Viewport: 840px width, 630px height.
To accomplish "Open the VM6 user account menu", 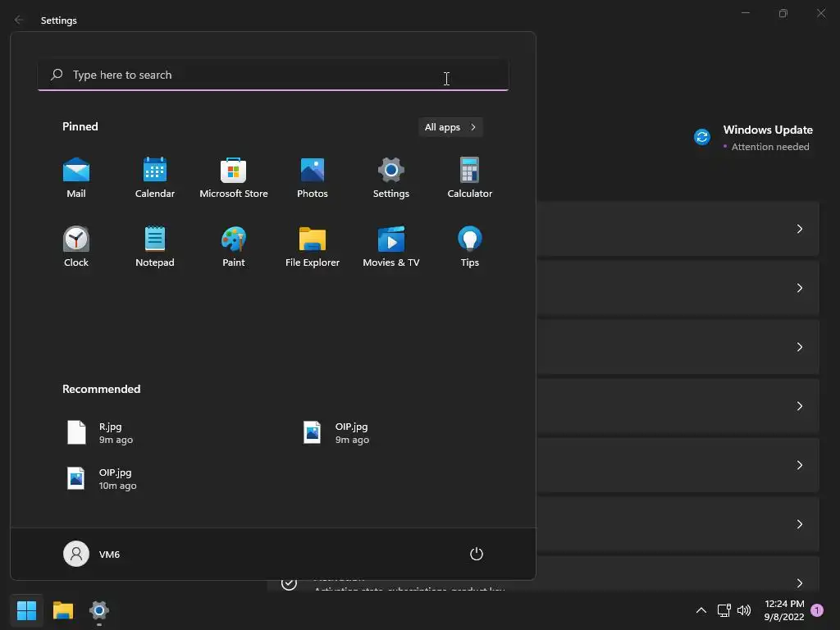I will pyautogui.click(x=92, y=554).
